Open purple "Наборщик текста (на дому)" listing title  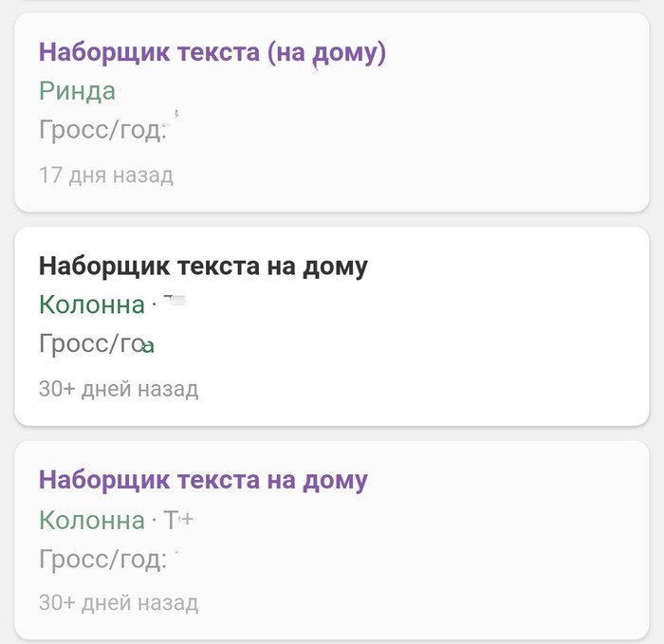pyautogui.click(x=212, y=53)
